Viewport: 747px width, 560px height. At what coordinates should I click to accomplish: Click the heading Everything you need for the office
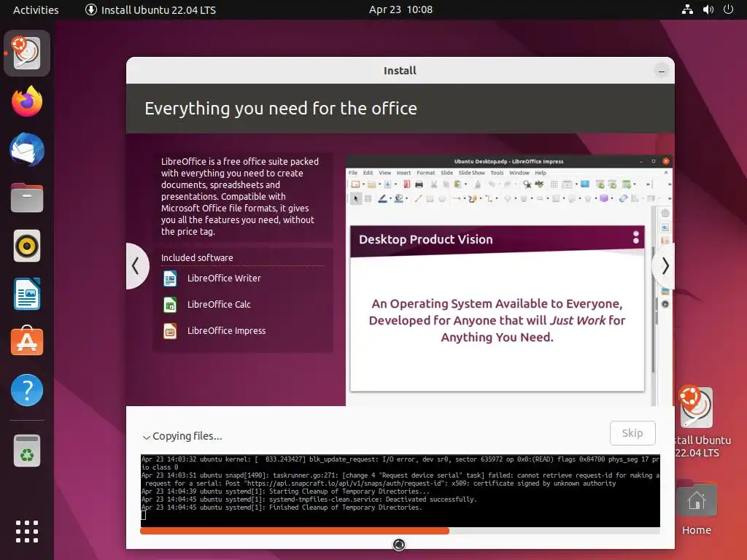281,109
